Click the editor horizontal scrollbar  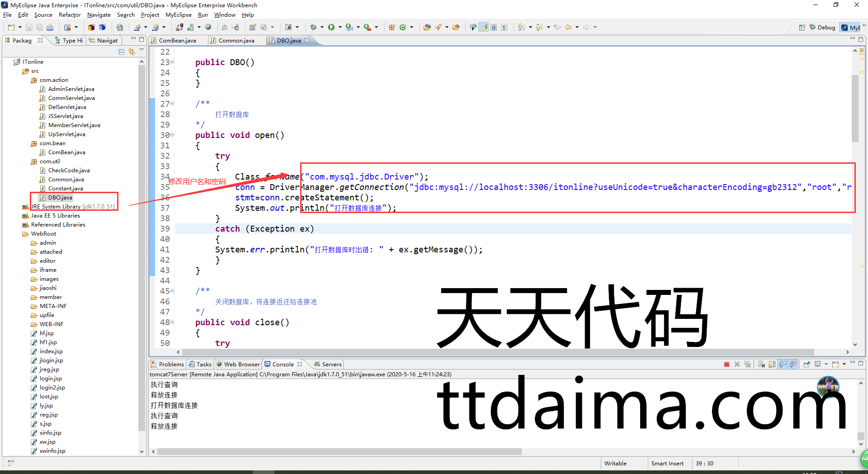point(497,352)
